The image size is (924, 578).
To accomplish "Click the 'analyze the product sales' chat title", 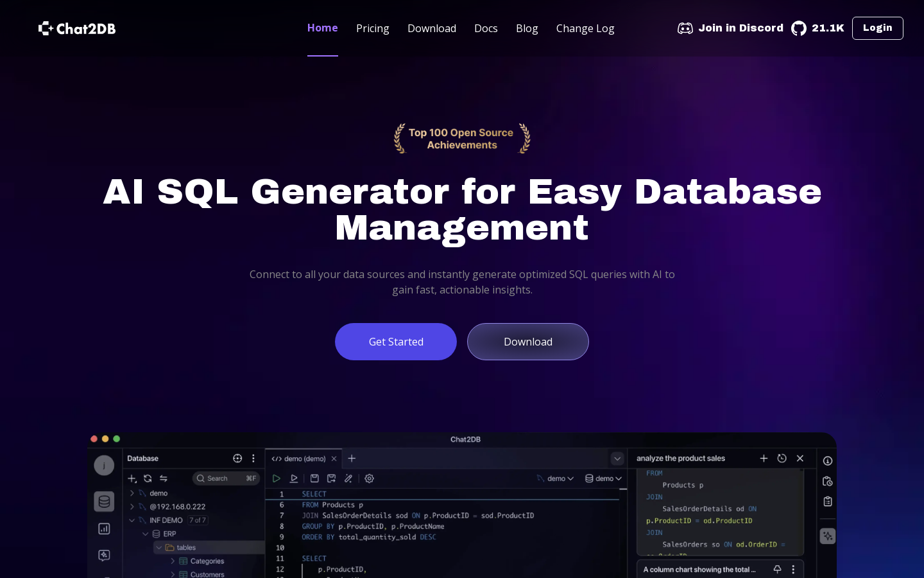I will (681, 459).
